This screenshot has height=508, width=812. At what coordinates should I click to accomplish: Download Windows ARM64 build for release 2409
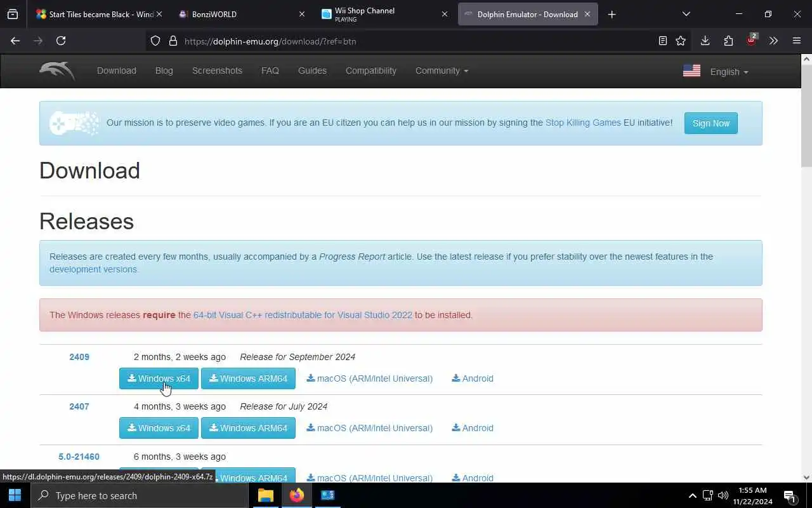(248, 378)
